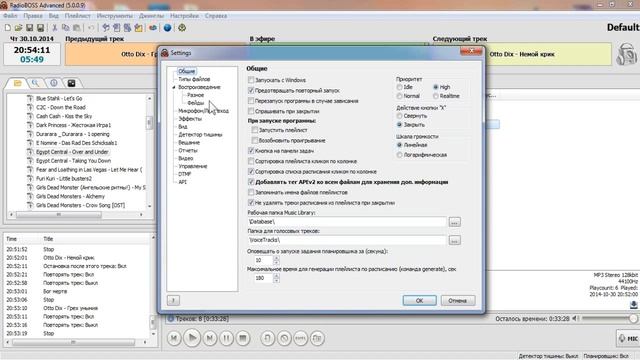Open the Инструменты menu

click(x=115, y=16)
